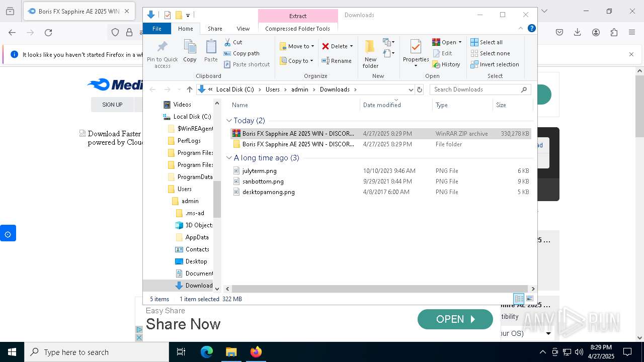Viewport: 644px width, 362px height.
Task: Save page to Pocket icon
Action: [559, 33]
